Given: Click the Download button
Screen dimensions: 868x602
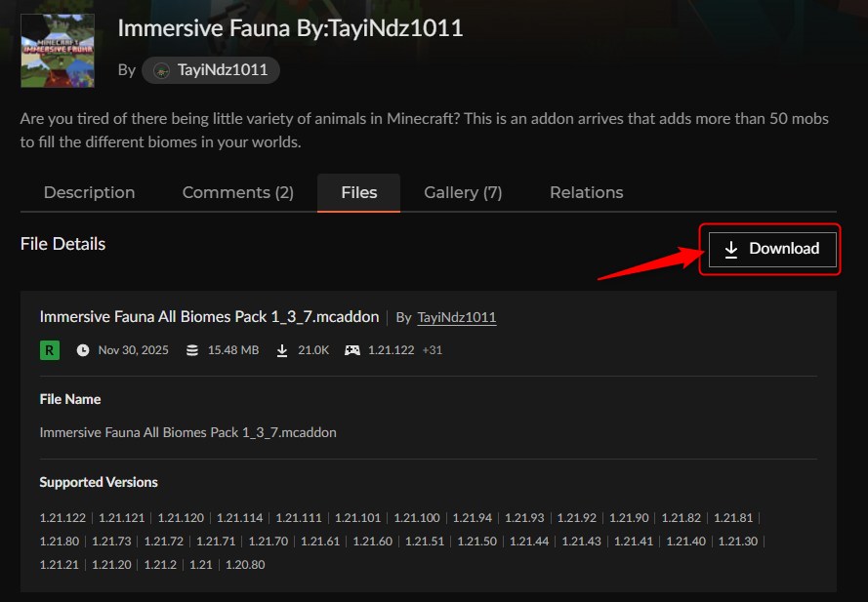Looking at the screenshot, I should 772,249.
